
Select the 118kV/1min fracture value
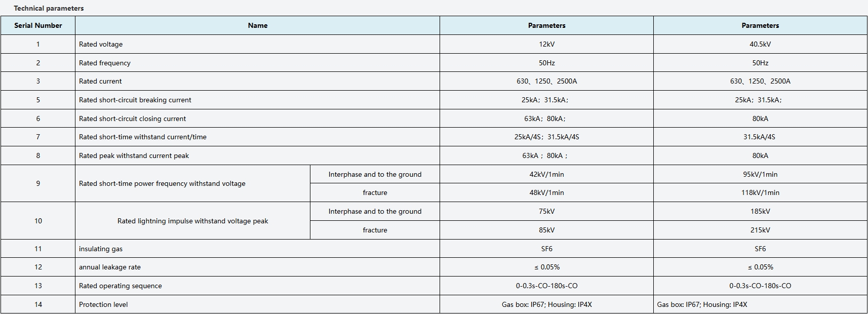(x=760, y=192)
